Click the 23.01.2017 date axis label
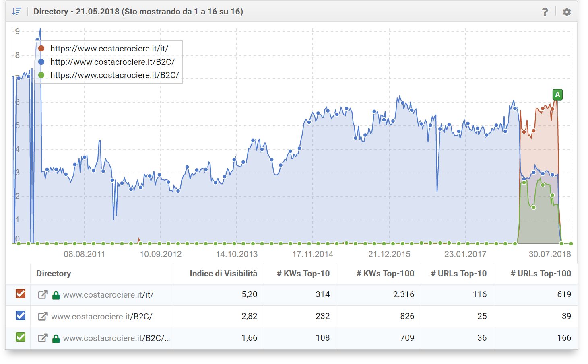 tap(465, 254)
